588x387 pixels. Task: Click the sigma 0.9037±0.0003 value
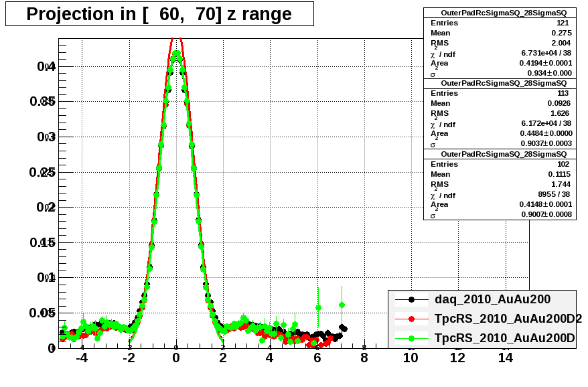pos(546,143)
